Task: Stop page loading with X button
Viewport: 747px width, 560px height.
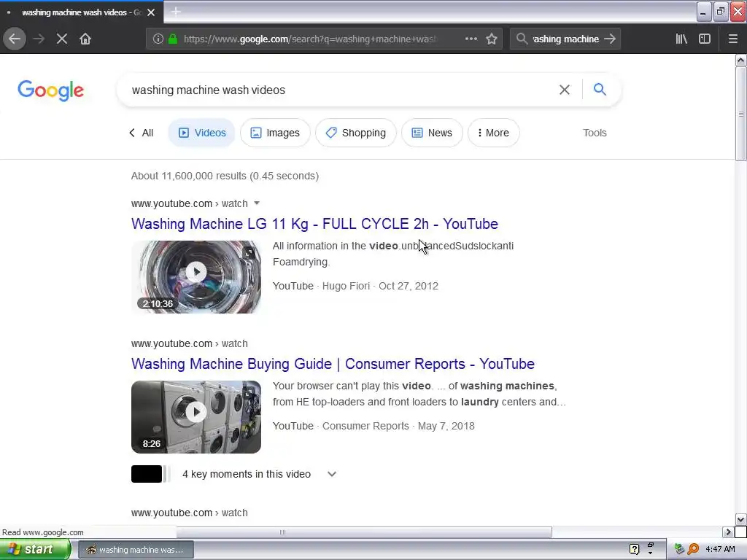Action: pos(62,39)
